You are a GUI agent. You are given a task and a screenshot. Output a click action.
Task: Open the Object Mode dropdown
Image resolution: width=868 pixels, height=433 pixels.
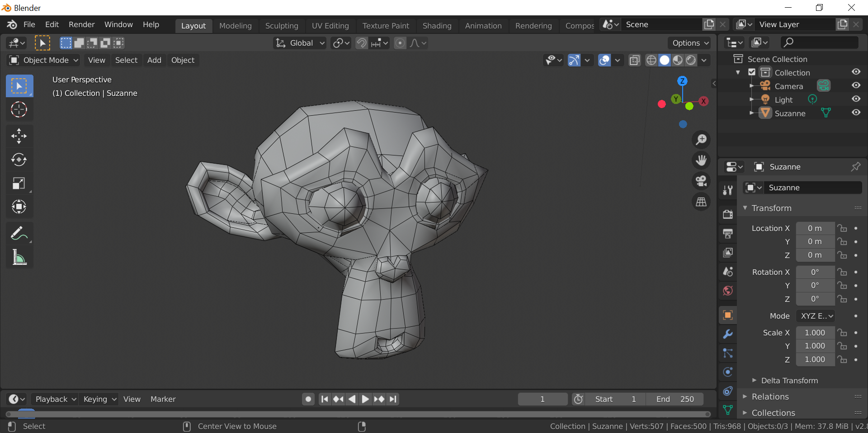coord(42,60)
